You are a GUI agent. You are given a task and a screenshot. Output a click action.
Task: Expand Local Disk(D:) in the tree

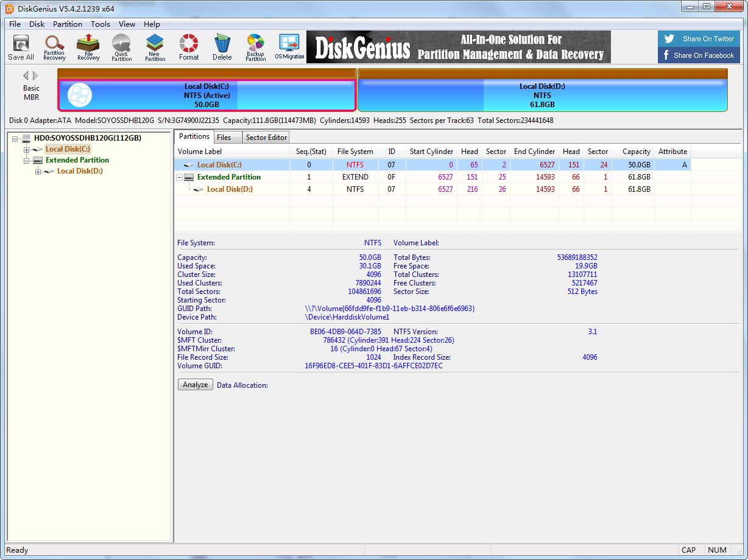pos(38,172)
